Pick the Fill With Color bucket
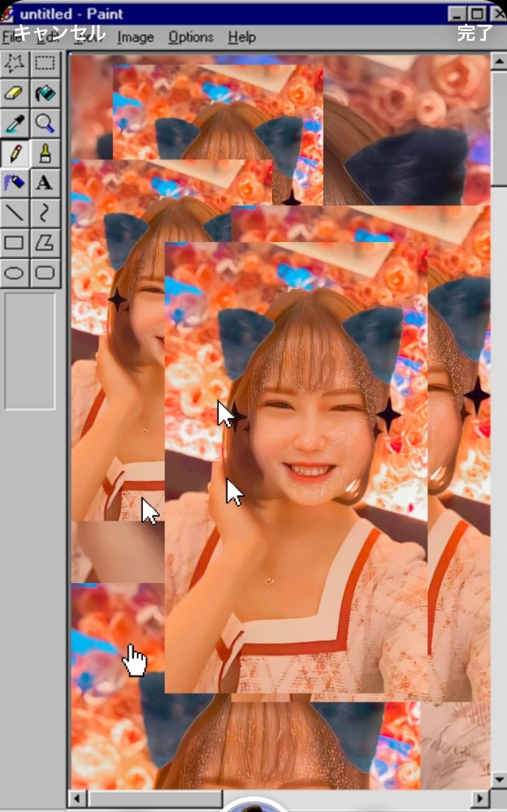This screenshot has width=507, height=812. [45, 93]
